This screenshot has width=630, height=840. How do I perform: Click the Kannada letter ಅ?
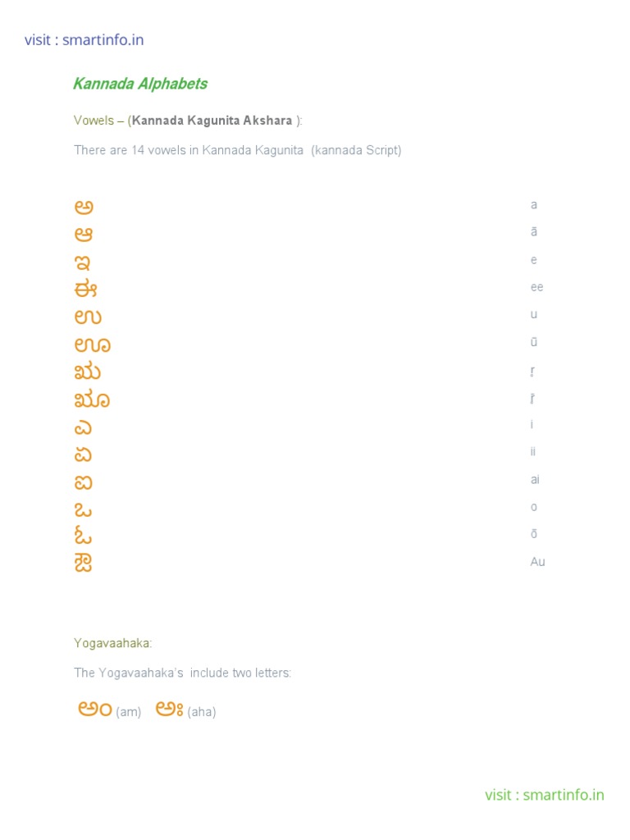[84, 207]
